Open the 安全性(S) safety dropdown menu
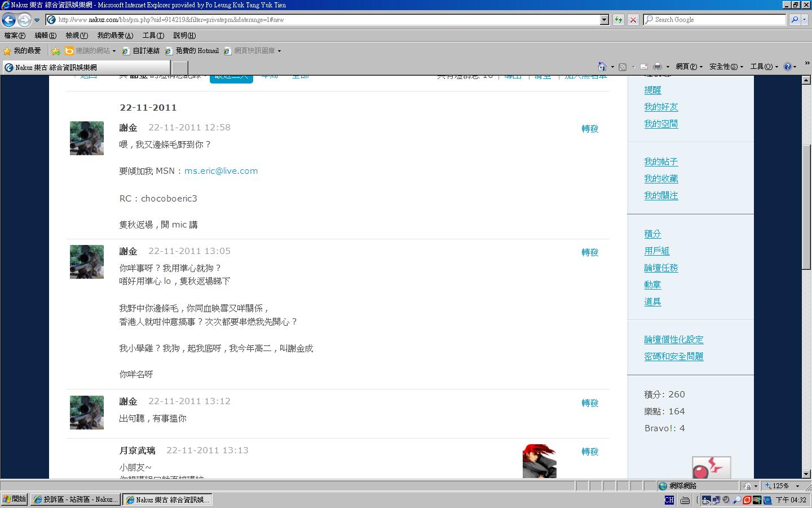Screen dimensions: 812x508 (x=726, y=67)
